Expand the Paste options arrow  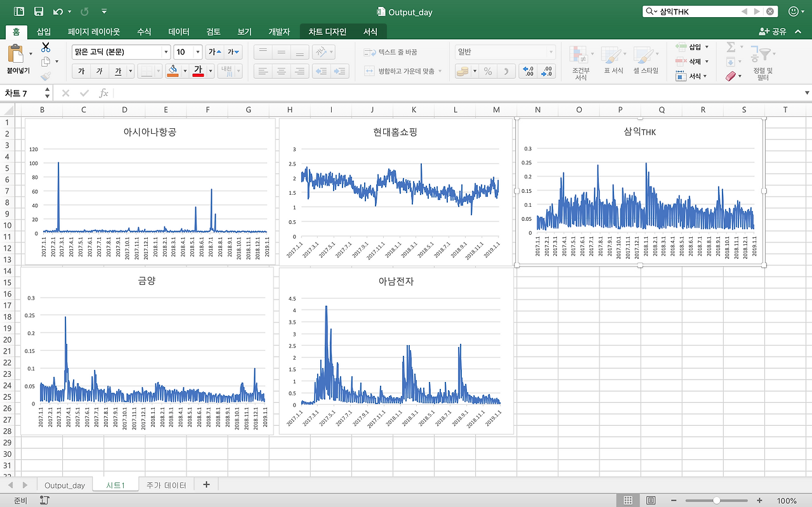[x=30, y=53]
